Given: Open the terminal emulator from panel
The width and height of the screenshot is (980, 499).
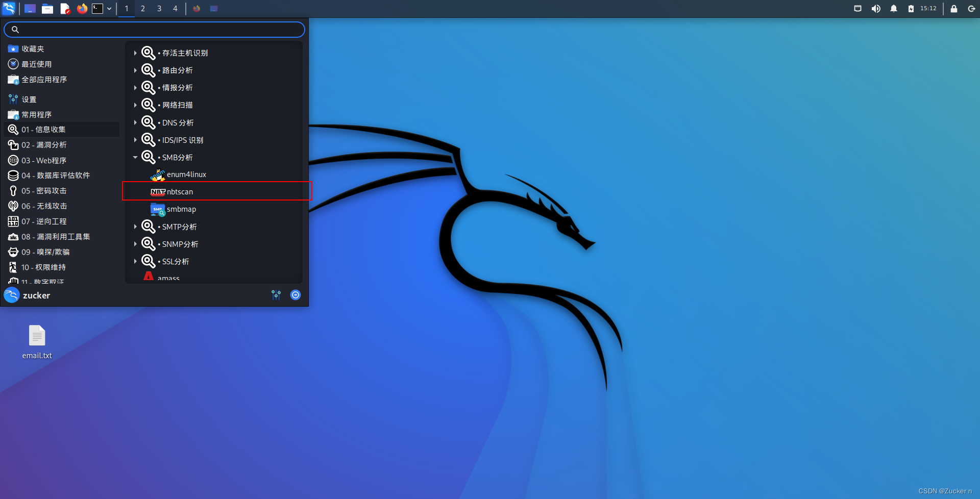Looking at the screenshot, I should coord(97,9).
